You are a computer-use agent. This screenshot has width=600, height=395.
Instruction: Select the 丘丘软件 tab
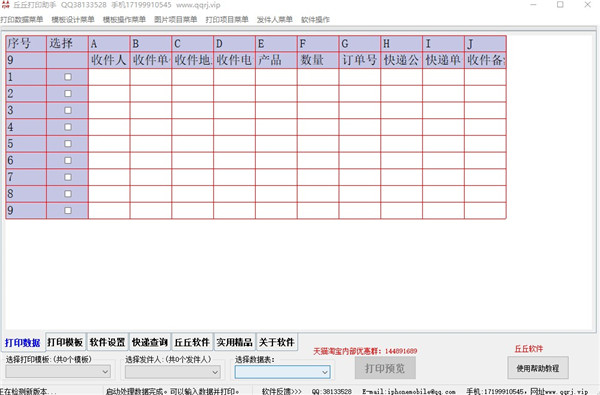(x=192, y=342)
